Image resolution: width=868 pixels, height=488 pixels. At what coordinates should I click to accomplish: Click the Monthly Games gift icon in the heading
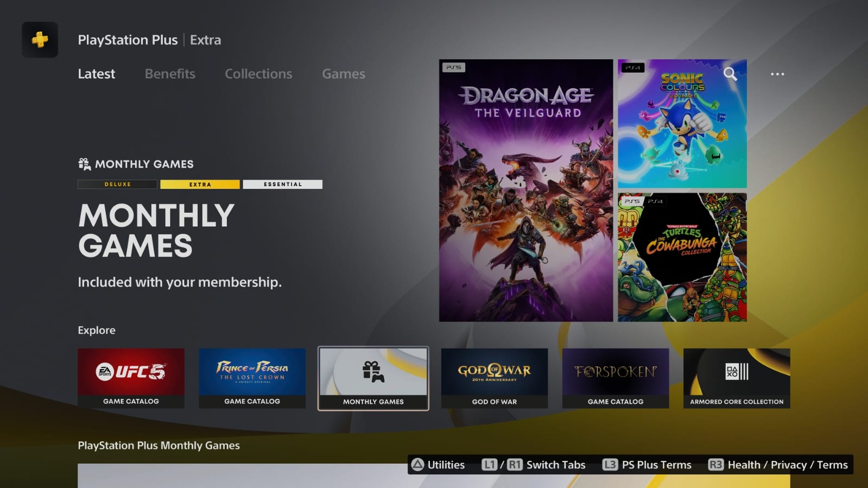pos(84,164)
